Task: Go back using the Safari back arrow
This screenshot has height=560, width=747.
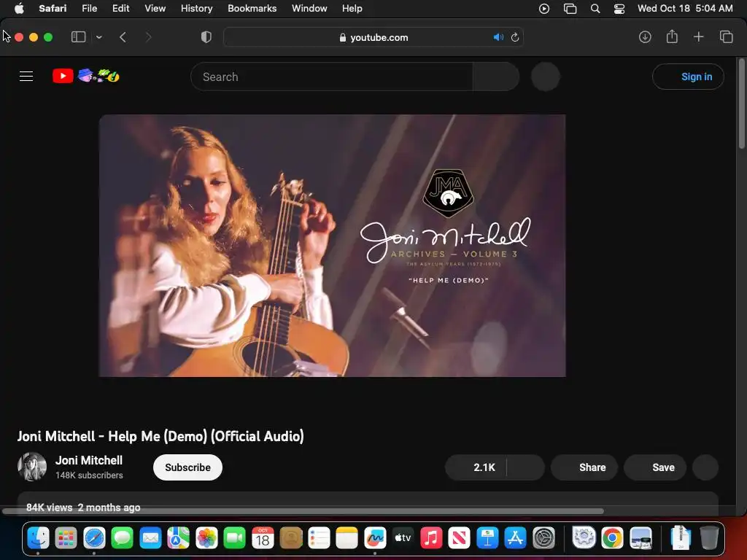Action: coord(123,37)
